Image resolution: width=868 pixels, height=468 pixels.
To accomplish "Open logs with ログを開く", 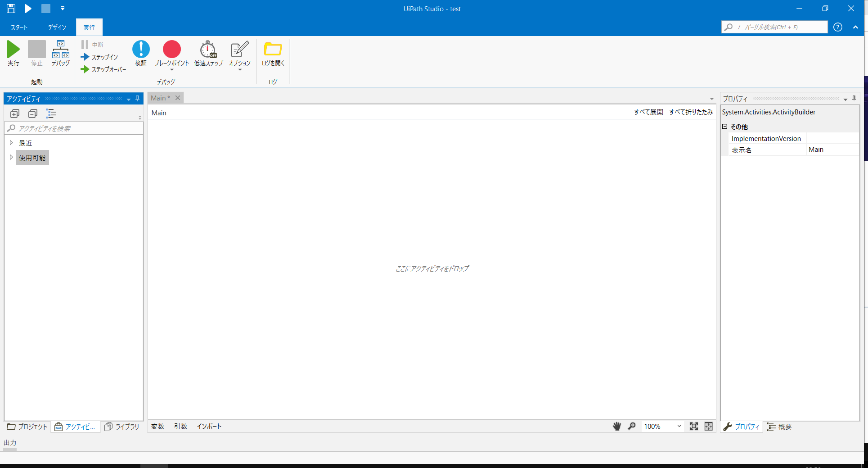I will 273,53.
